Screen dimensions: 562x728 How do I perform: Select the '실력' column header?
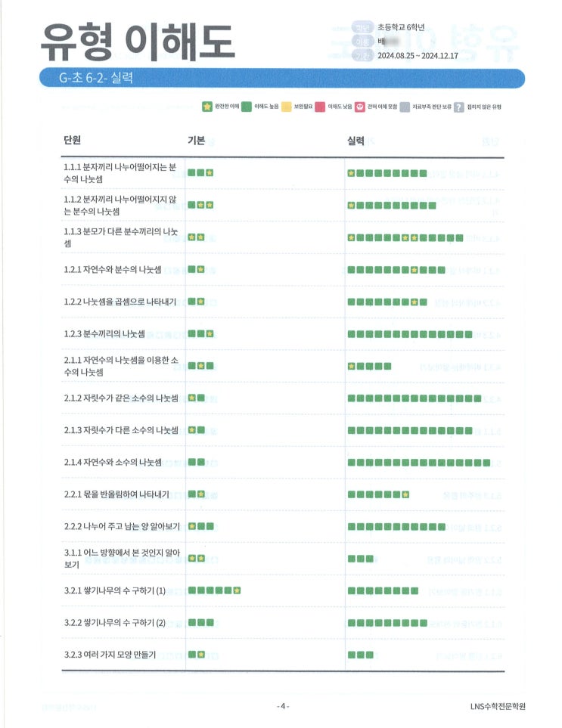click(356, 141)
